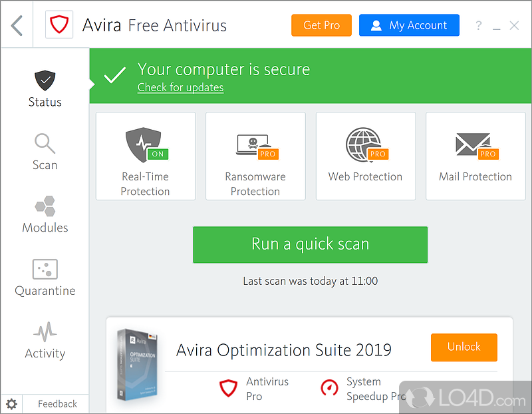
Task: Open the Modules section
Action: [x=45, y=214]
